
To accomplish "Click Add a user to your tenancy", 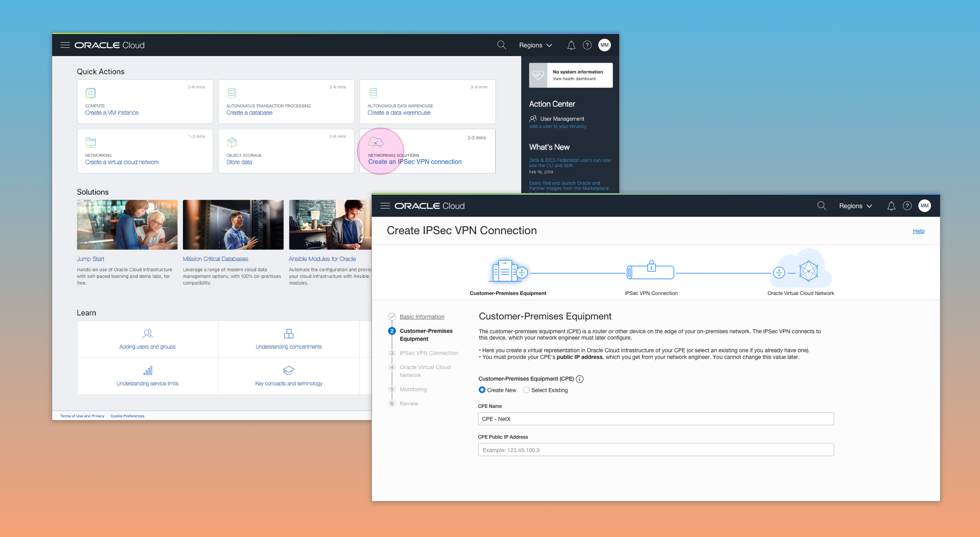I will pos(558,126).
